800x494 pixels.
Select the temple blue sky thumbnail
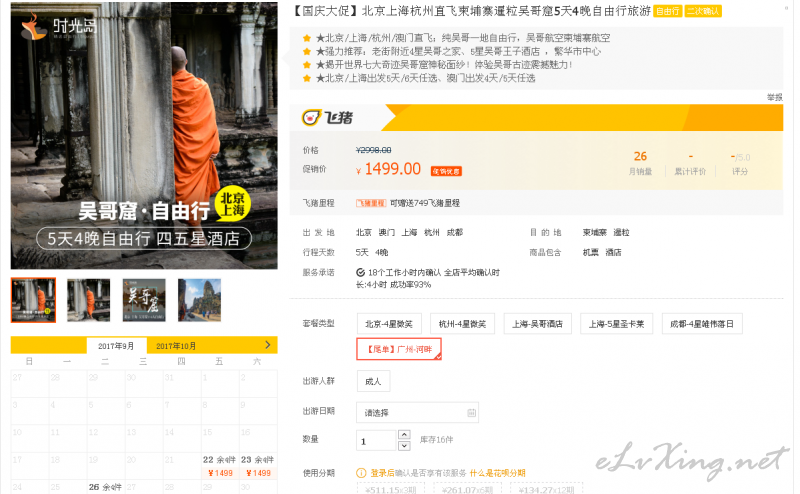199,300
